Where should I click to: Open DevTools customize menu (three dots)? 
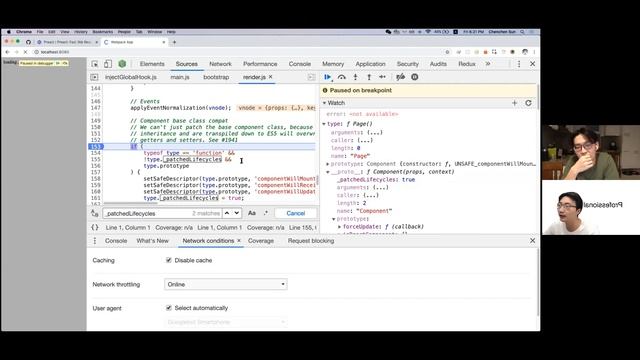[x=519, y=64]
